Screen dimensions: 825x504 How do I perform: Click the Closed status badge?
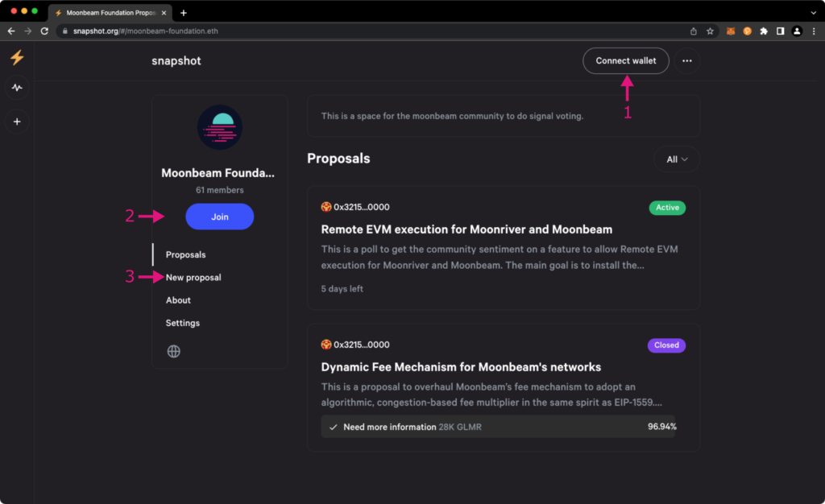666,345
